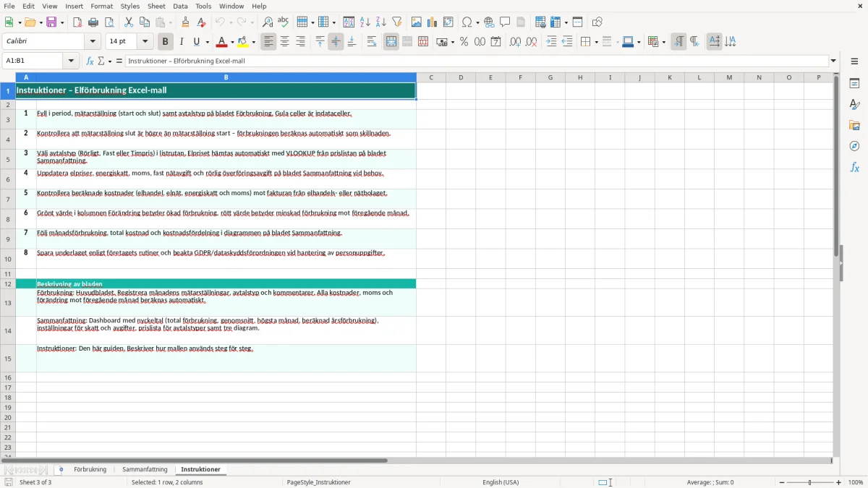Enable Center Horizontally alignment
The height and width of the screenshot is (488, 868).
[x=285, y=42]
